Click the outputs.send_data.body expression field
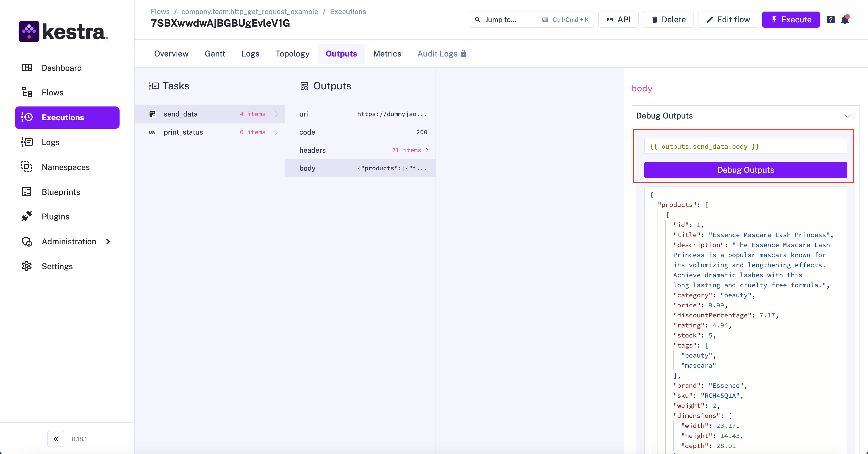 point(745,146)
